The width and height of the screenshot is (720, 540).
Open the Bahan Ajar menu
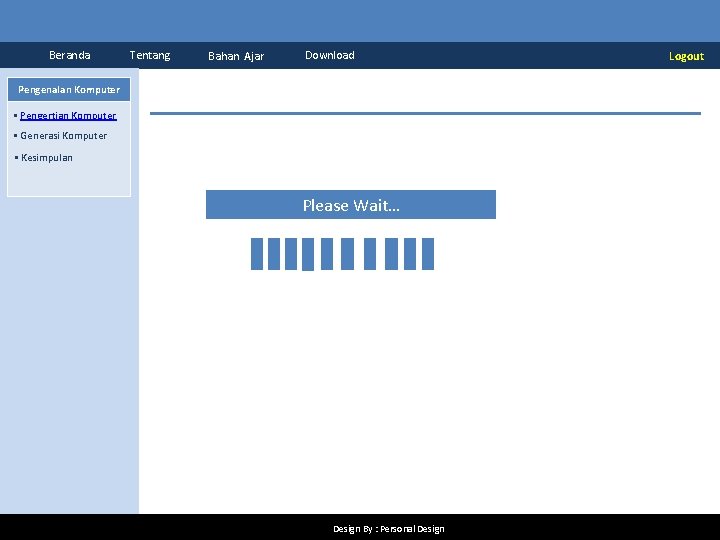(236, 56)
